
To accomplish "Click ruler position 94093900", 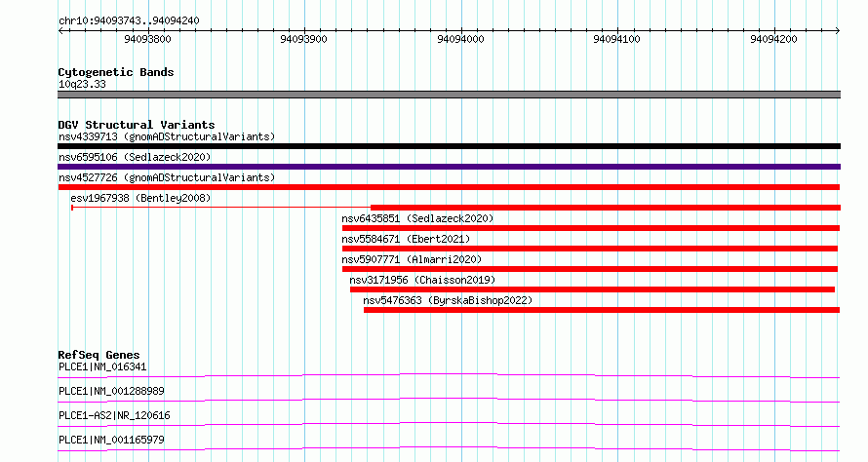I will (304, 39).
